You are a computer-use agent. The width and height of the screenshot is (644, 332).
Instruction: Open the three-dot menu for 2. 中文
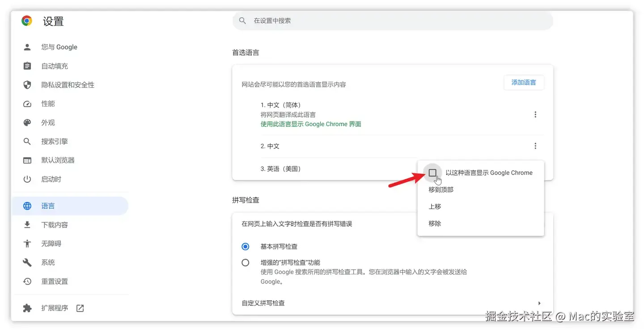[535, 146]
